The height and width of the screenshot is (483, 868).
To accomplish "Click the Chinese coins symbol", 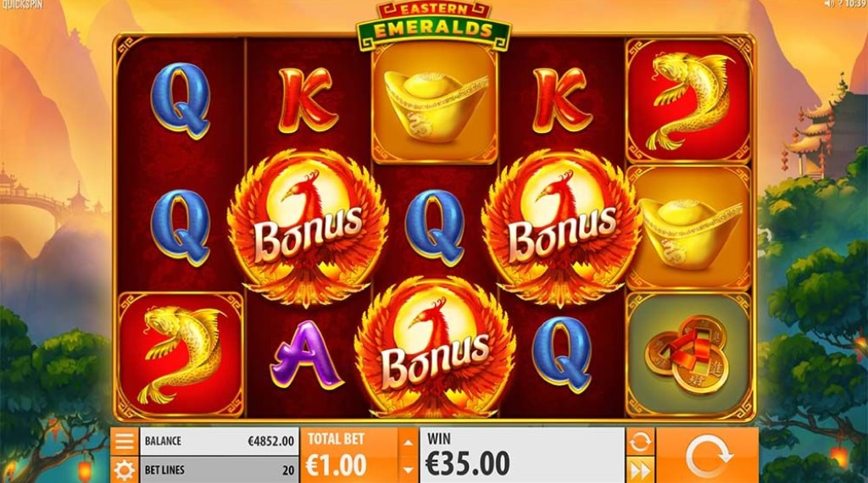I will click(689, 354).
